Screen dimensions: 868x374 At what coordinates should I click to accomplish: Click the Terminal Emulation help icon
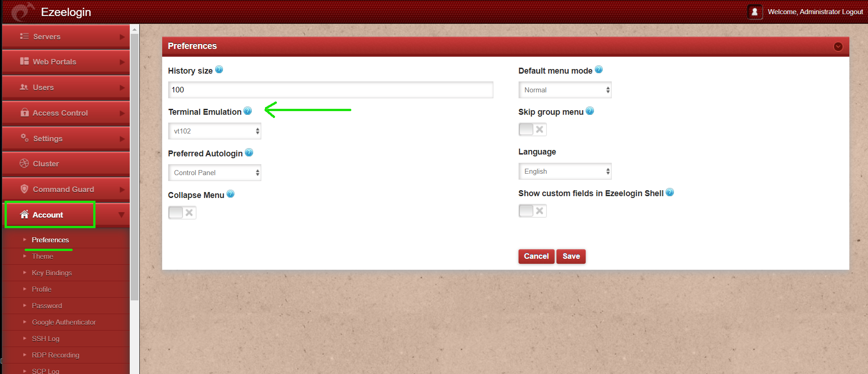[x=248, y=111]
